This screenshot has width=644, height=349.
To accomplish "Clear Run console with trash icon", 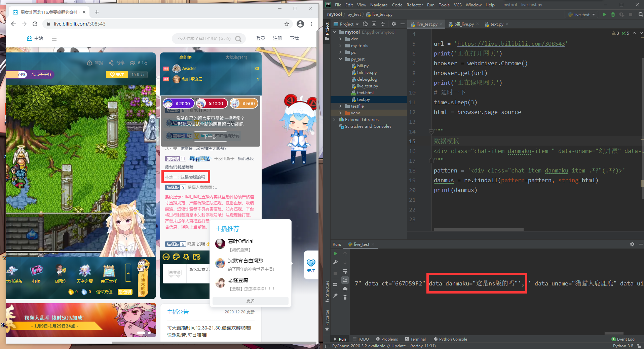I will click(345, 298).
